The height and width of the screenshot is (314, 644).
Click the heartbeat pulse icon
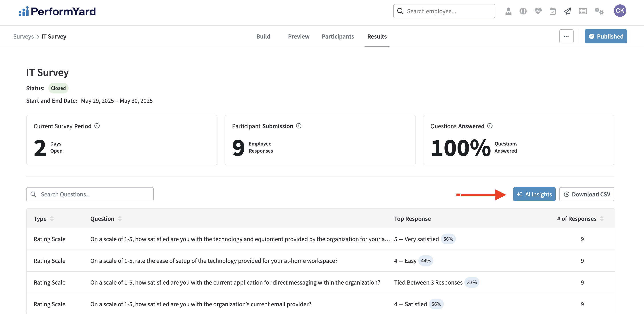[x=538, y=11]
